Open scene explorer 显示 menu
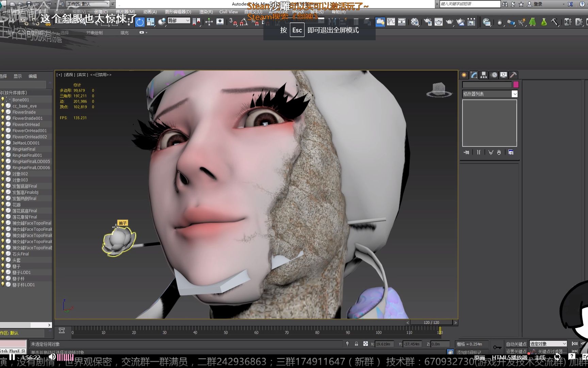This screenshot has height=368, width=588. [18, 76]
